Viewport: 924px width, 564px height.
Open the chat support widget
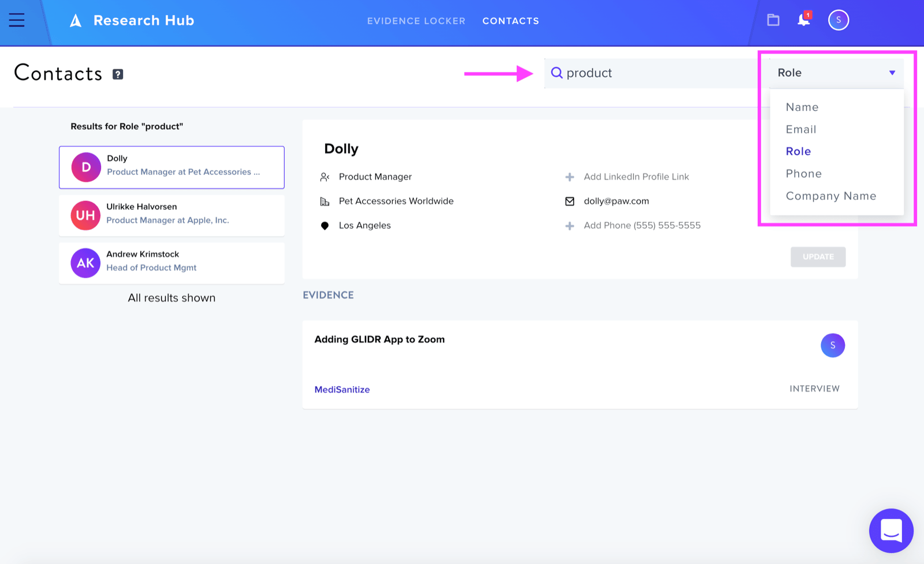click(891, 531)
